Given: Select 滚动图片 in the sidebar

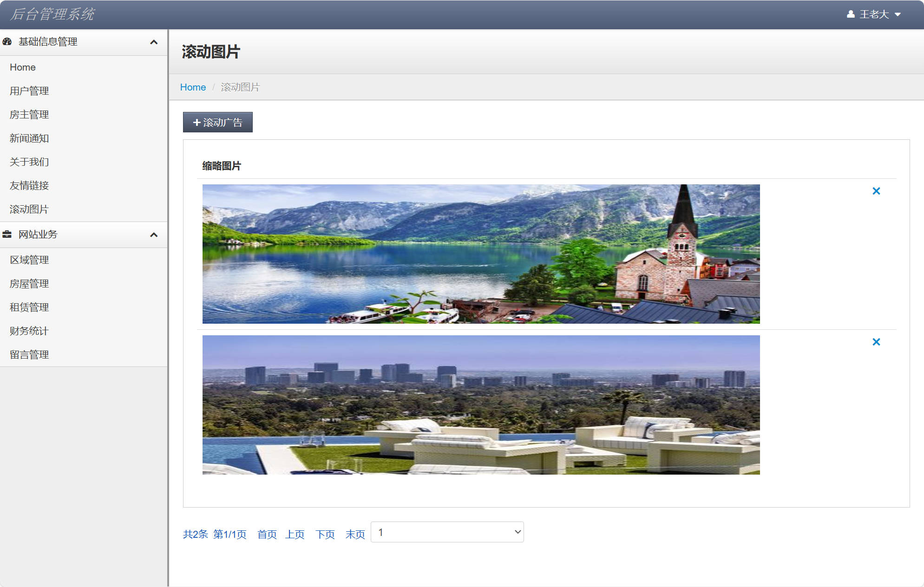Looking at the screenshot, I should point(29,209).
